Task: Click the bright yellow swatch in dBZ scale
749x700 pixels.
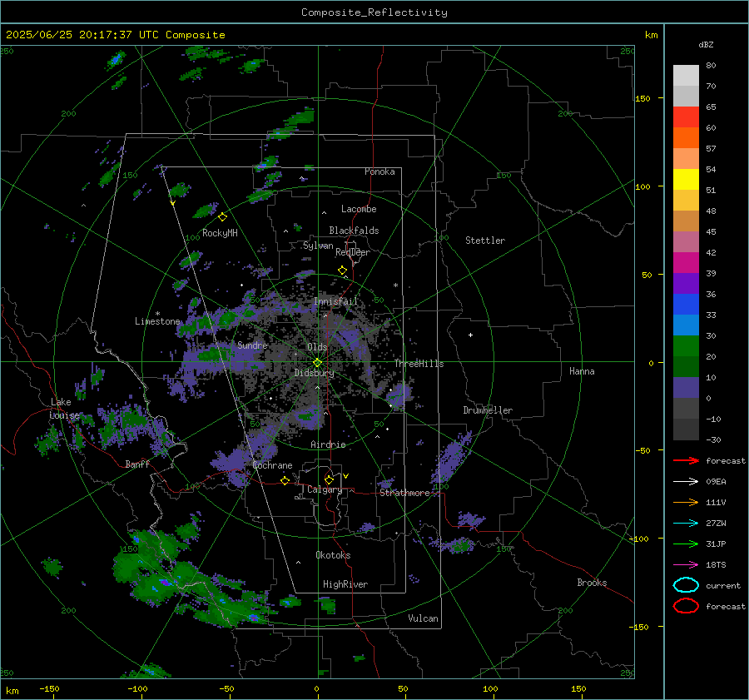Action: click(686, 180)
